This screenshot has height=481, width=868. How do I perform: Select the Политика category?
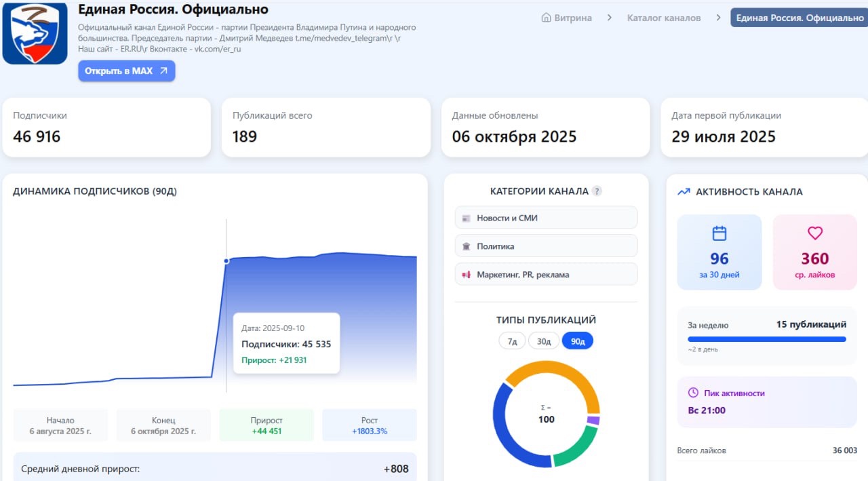(546, 246)
